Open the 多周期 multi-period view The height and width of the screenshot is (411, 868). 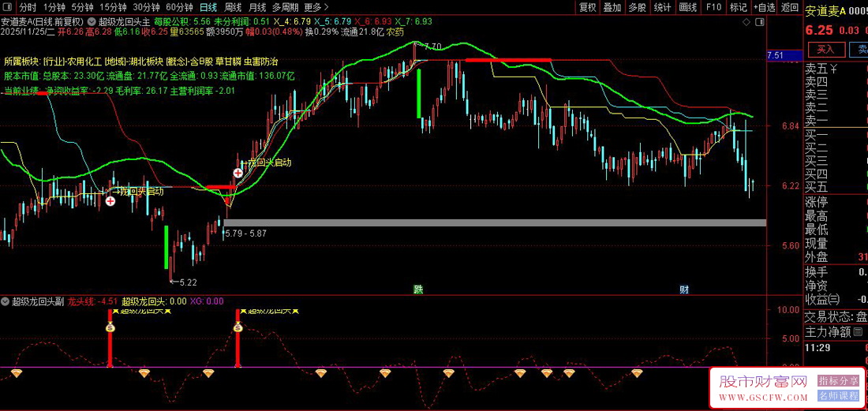click(x=285, y=7)
